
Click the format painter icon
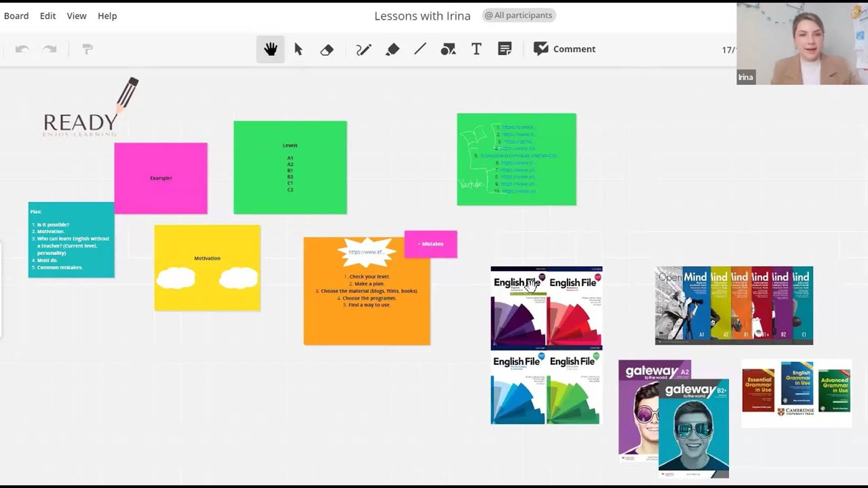[87, 49]
